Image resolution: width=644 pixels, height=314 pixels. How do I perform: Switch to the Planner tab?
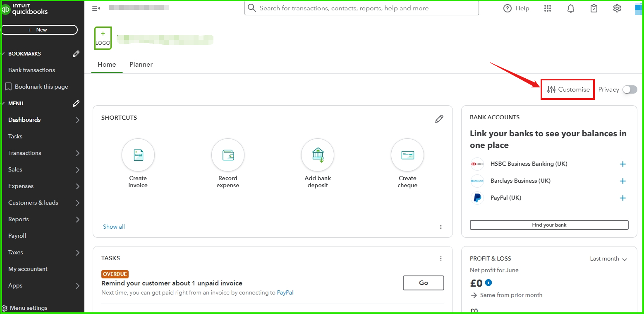pyautogui.click(x=141, y=65)
